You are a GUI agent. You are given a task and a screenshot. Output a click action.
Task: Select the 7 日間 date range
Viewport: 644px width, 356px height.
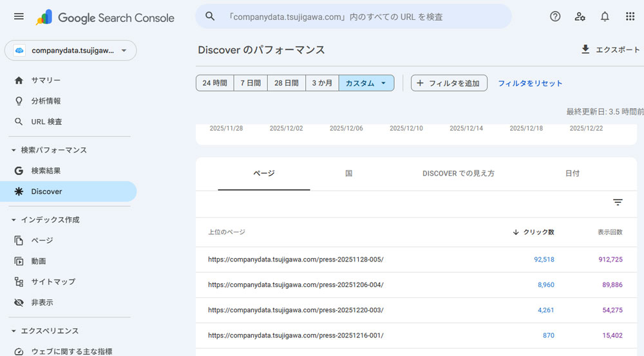251,83
